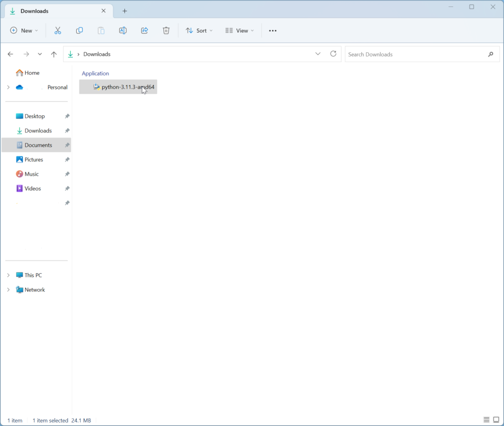This screenshot has width=504, height=426.
Task: Refresh the Downloads folder view
Action: 333,54
